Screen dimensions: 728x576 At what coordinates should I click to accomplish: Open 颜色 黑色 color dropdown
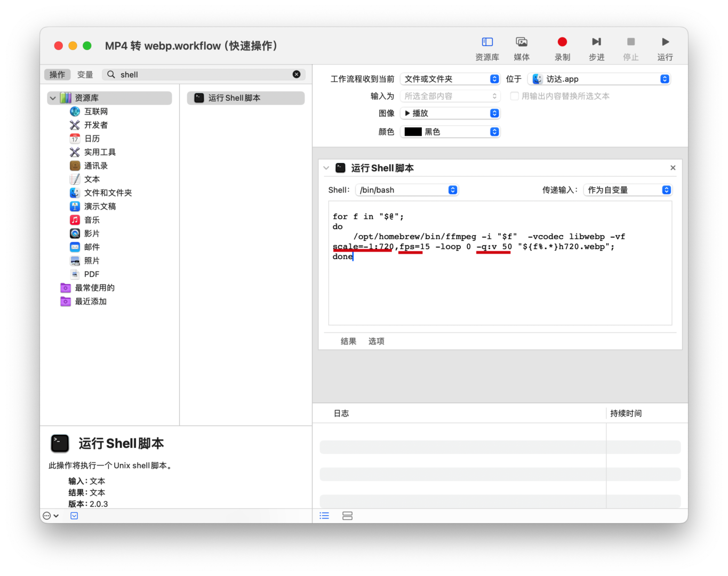click(450, 132)
